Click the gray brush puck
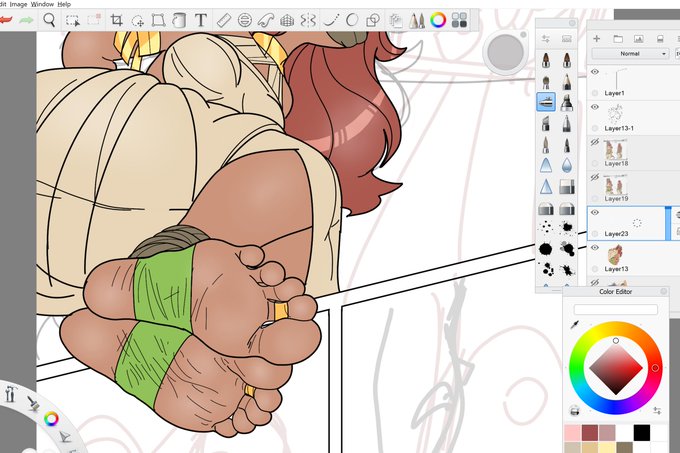Image resolution: width=680 pixels, height=453 pixels. point(505,52)
